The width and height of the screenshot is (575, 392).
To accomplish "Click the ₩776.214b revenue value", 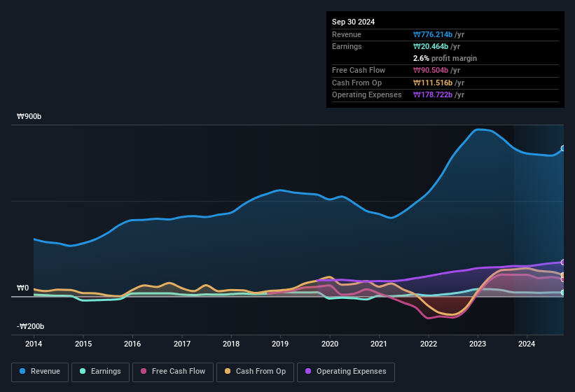I will click(433, 34).
